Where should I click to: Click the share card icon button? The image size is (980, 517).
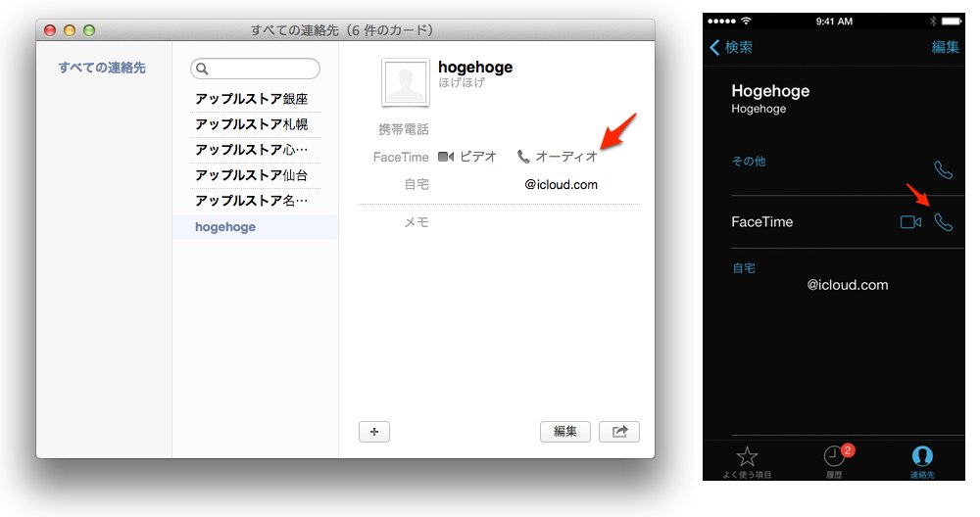point(618,432)
